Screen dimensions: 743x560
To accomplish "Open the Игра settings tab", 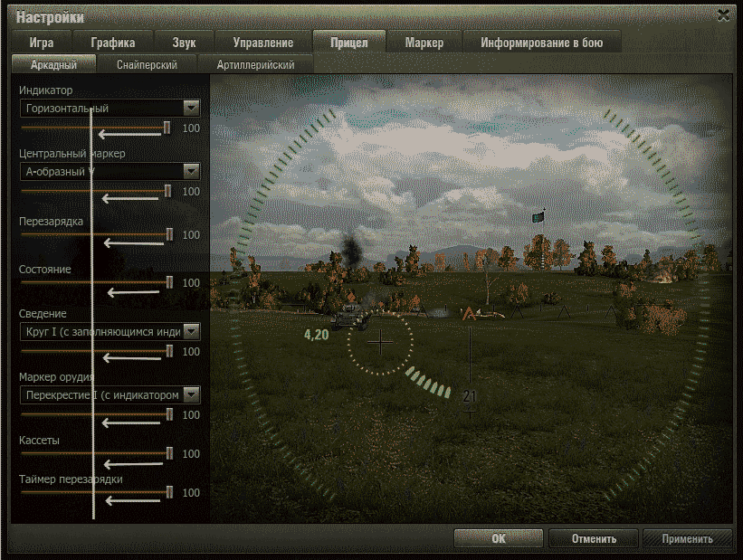I will pyautogui.click(x=42, y=43).
